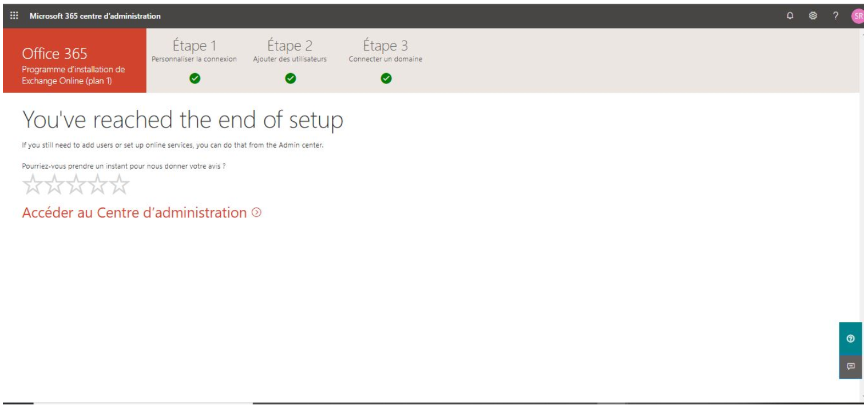Rate four stars
This screenshot has height=409, width=868.
pyautogui.click(x=98, y=185)
